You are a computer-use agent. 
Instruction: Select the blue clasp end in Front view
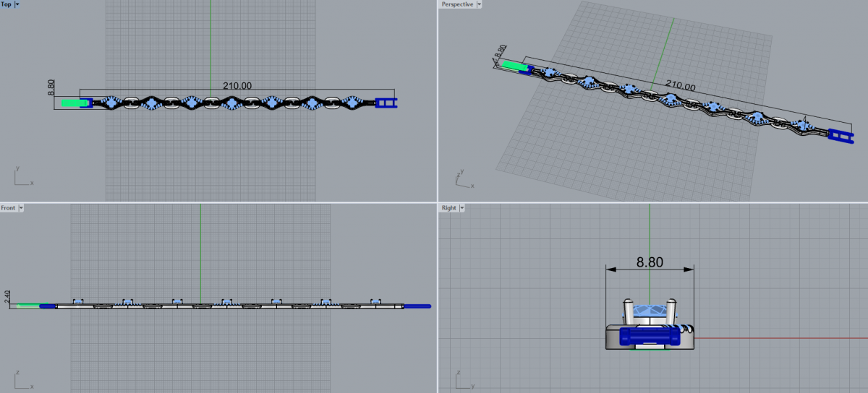click(417, 306)
